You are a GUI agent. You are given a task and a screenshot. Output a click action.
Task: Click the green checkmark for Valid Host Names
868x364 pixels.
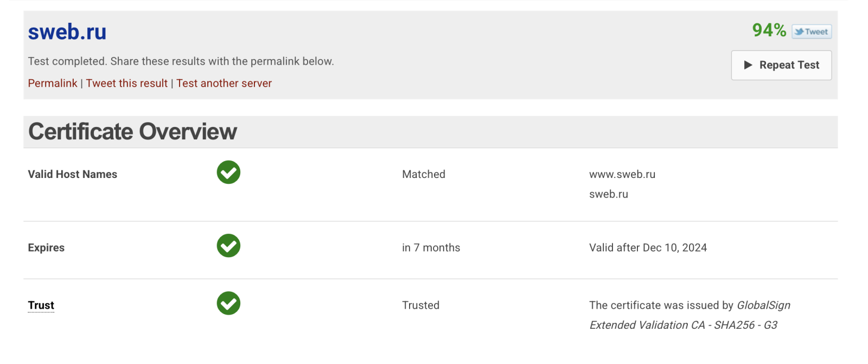coord(228,173)
